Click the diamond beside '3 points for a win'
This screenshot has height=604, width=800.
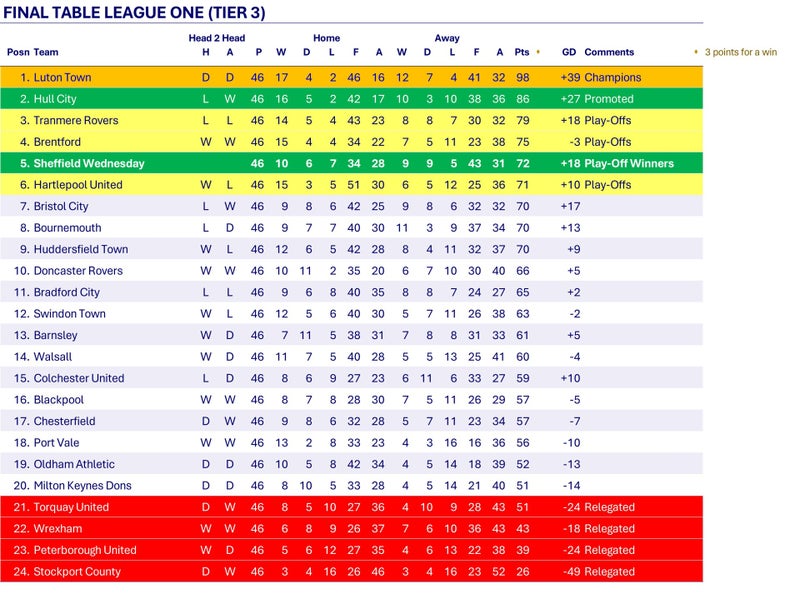click(x=696, y=52)
